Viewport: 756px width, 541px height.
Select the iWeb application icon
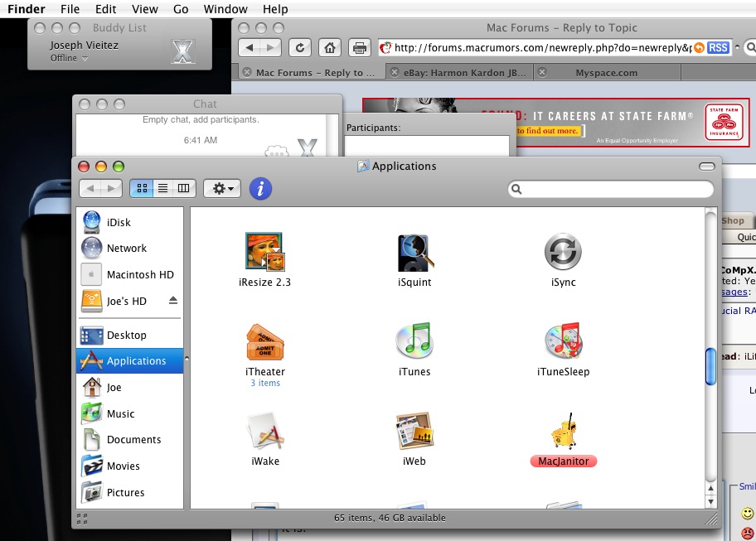[x=414, y=430]
